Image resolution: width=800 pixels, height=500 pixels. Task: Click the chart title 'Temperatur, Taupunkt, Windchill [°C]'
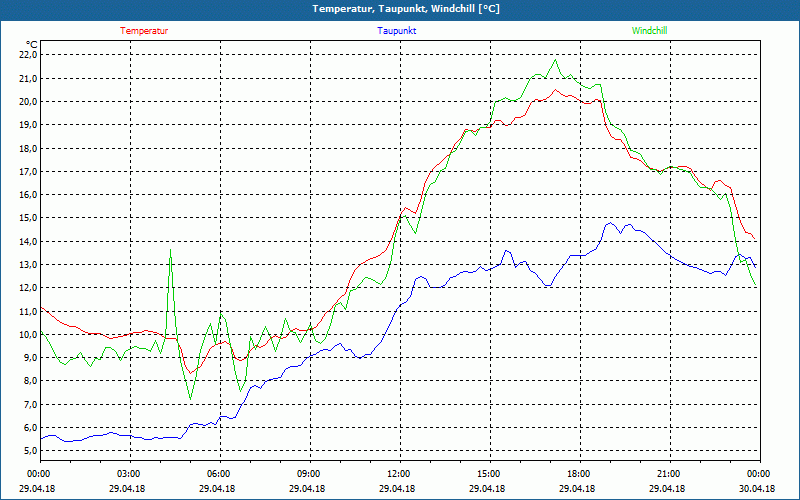tap(406, 9)
